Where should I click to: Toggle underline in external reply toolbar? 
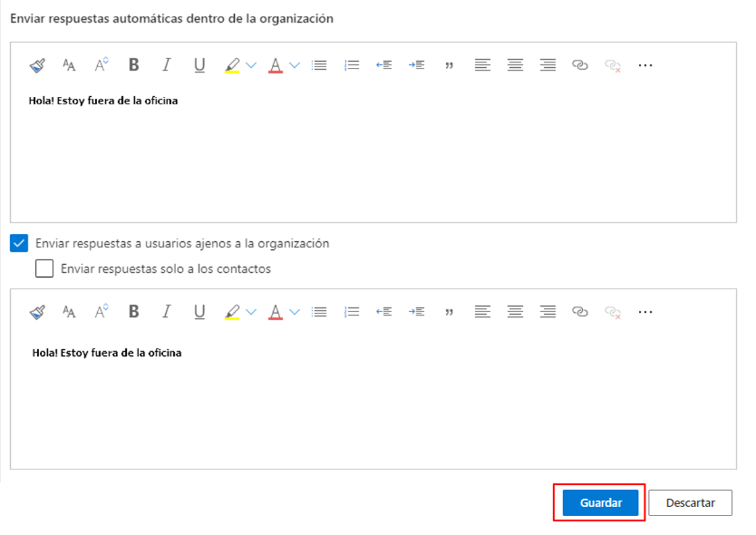(x=199, y=312)
